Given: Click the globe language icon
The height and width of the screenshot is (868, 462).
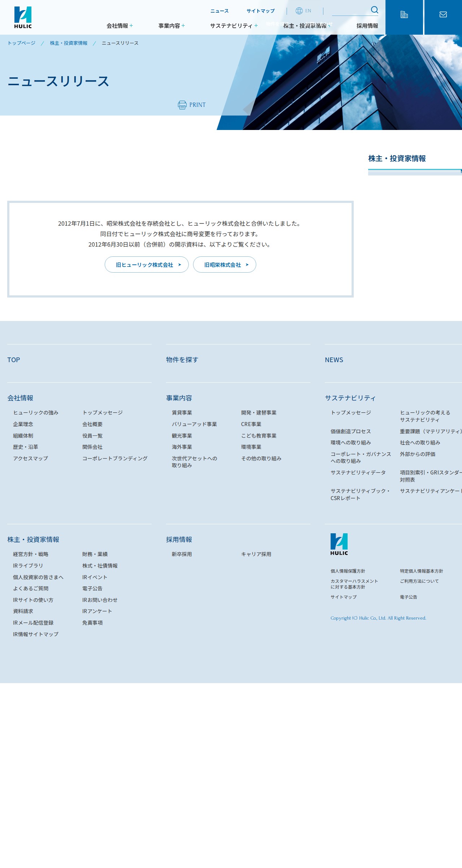Looking at the screenshot, I should (299, 11).
